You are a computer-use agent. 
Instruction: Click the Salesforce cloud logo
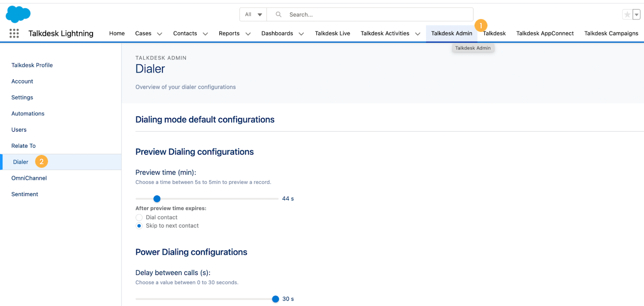pos(18,14)
